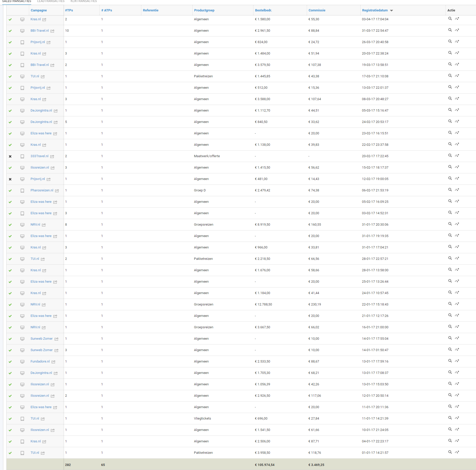
Task: Open magnifier for 24-02-17 20:53:17 DeJongIntra row
Action: click(x=450, y=121)
